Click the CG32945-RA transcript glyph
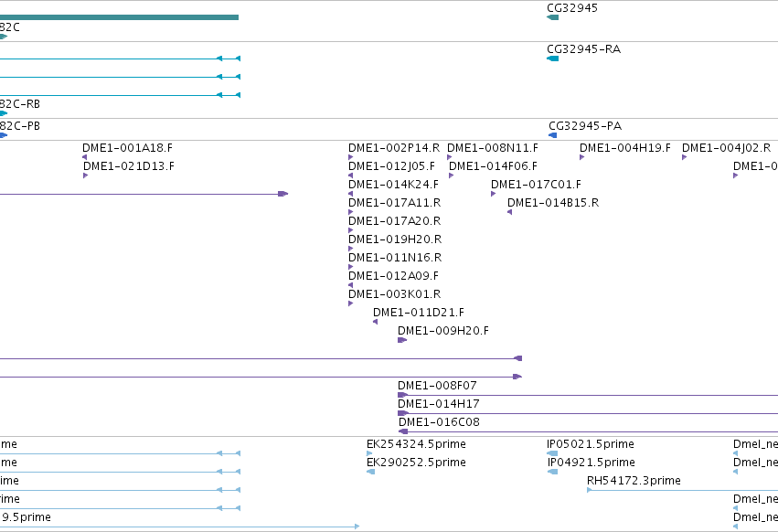 tap(553, 59)
